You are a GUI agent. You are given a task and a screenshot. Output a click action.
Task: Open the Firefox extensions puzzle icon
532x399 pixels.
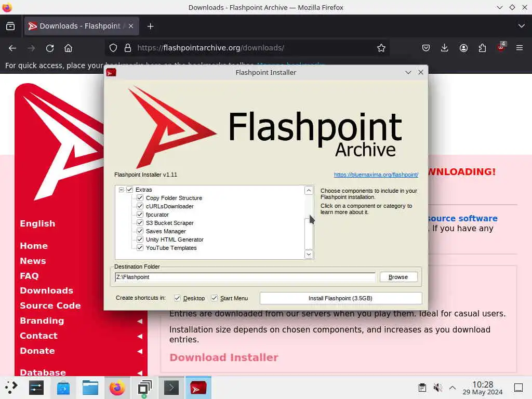tap(482, 48)
